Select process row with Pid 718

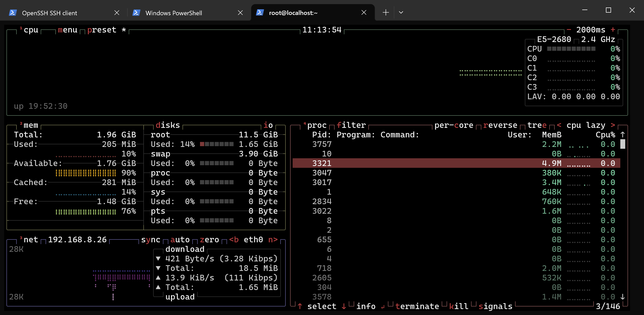pyautogui.click(x=456, y=268)
